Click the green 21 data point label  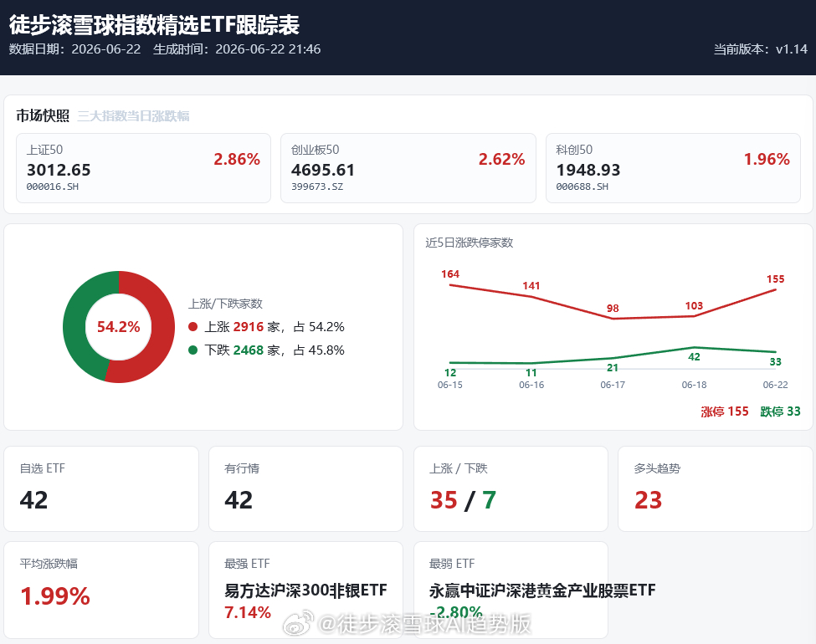[613, 368]
